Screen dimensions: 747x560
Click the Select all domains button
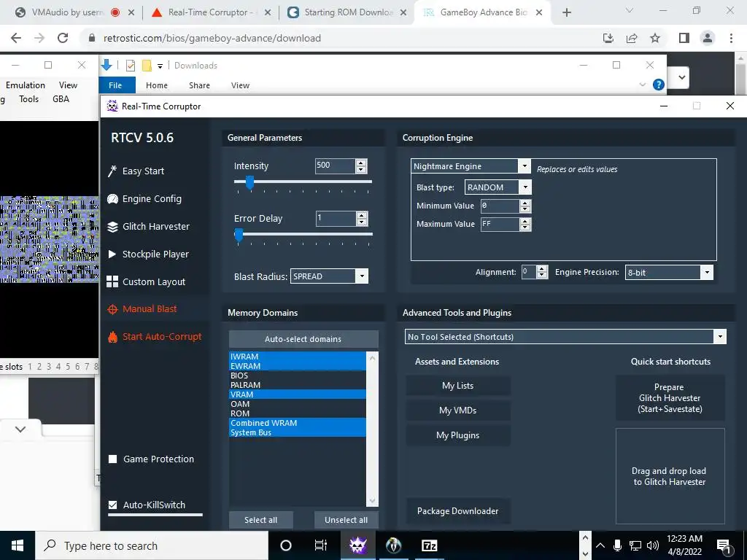pyautogui.click(x=260, y=520)
